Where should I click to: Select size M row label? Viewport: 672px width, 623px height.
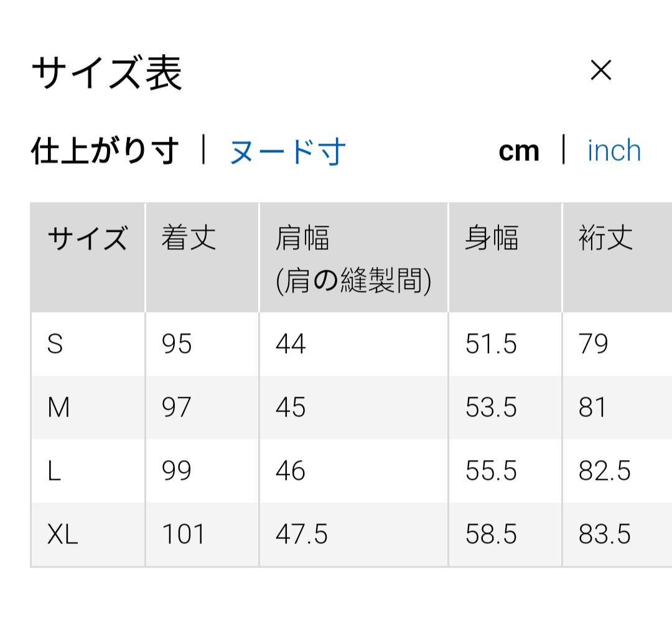[x=57, y=408]
